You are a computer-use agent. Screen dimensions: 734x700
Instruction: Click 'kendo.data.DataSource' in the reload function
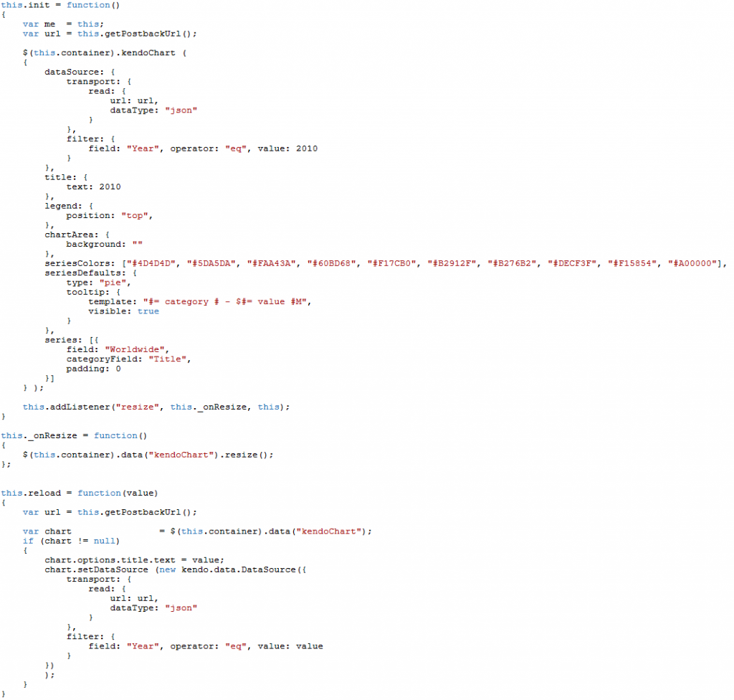tap(239, 570)
